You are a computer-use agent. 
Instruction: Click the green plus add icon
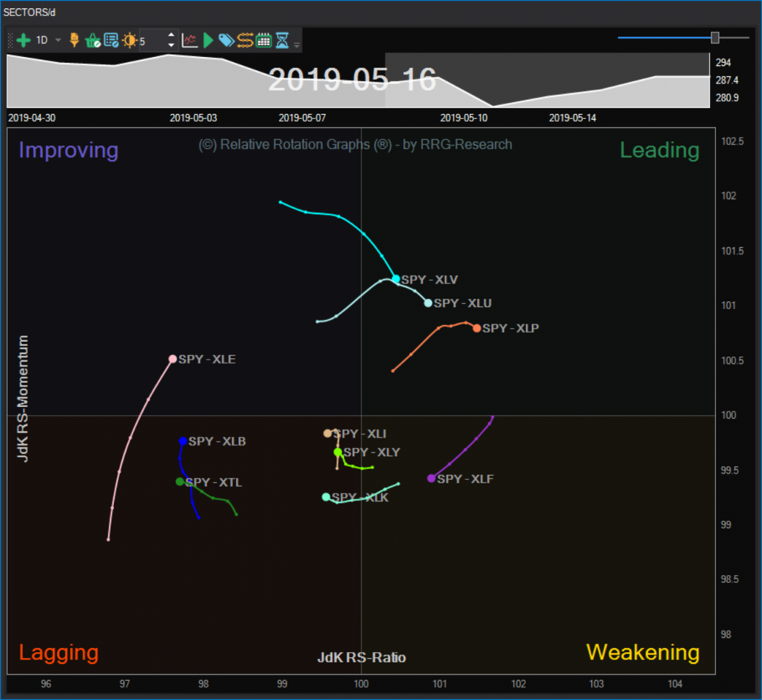click(24, 41)
